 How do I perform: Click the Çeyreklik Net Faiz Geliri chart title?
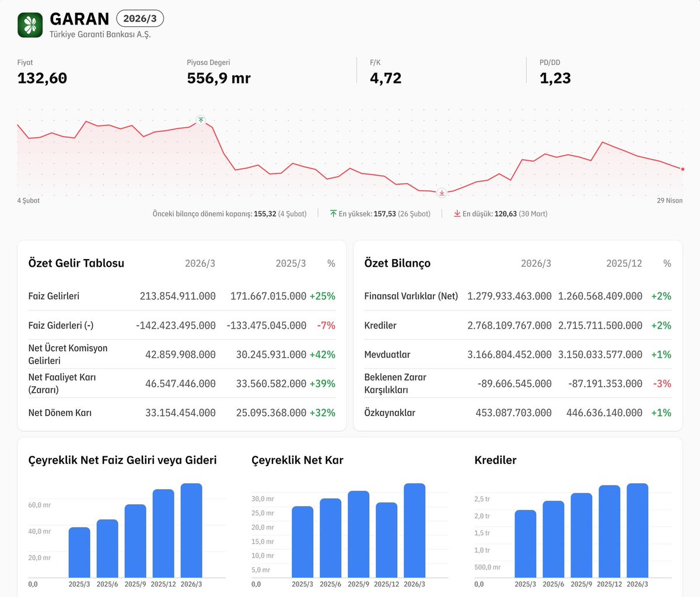point(123,460)
